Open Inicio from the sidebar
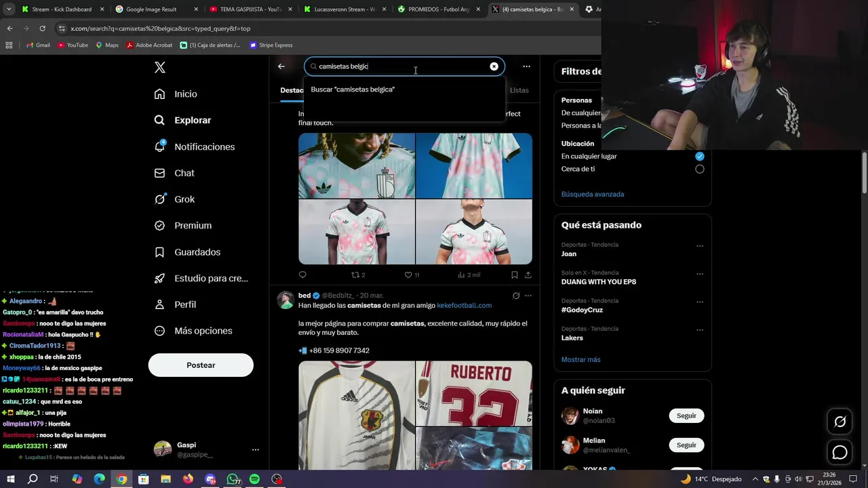Screen dimensions: 868x488 [176, 94]
